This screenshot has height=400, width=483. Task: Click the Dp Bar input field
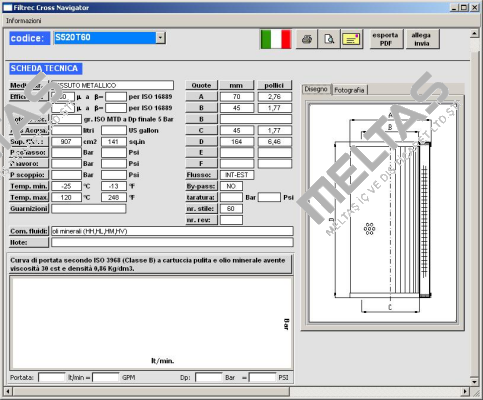(x=209, y=378)
